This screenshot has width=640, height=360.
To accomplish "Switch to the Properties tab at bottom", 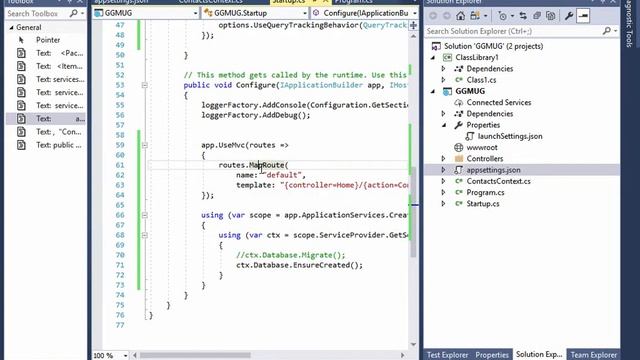I will 492,355.
